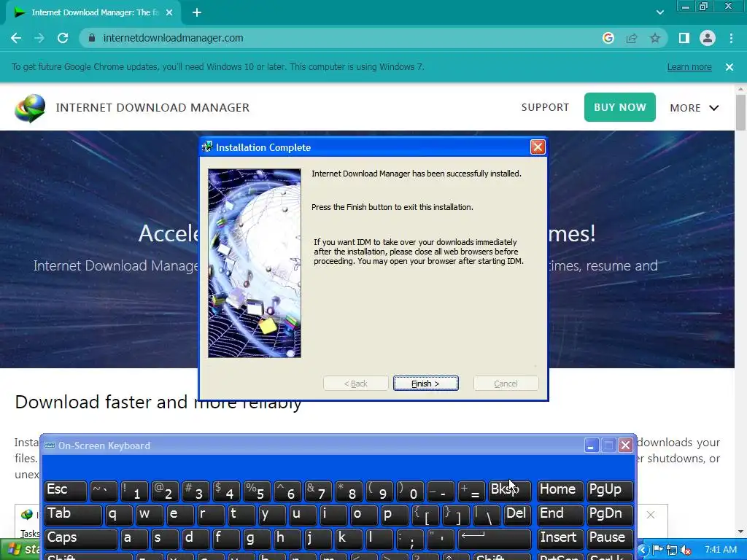Open the Chrome profile avatar
747x560 pixels.
(x=708, y=38)
